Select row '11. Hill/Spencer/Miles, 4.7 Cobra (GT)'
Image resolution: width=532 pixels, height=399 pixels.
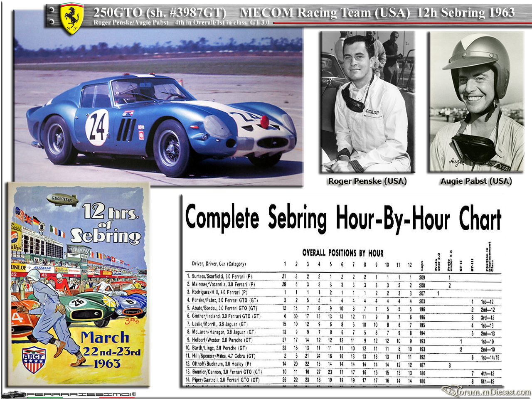[343, 356]
